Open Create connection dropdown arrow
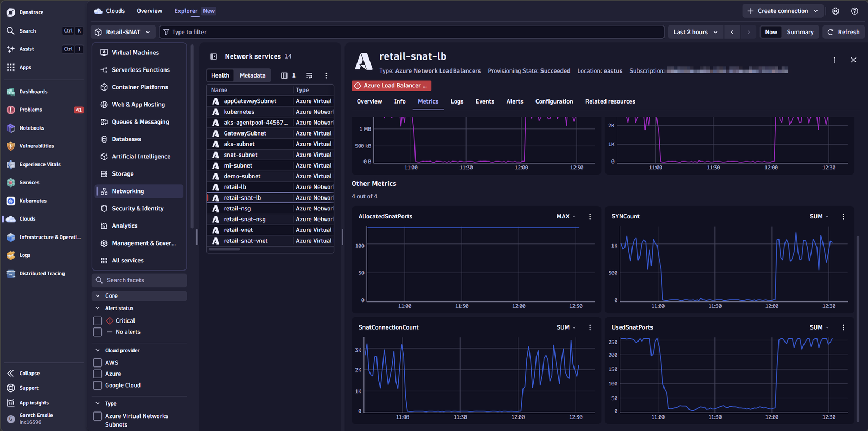The width and height of the screenshot is (868, 431). point(815,11)
